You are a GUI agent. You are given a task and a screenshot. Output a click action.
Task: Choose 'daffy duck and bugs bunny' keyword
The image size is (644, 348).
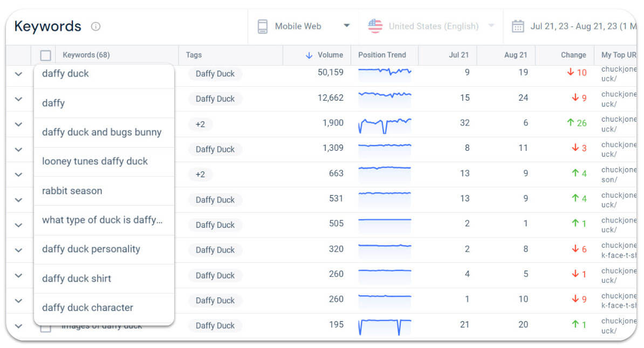pyautogui.click(x=104, y=132)
